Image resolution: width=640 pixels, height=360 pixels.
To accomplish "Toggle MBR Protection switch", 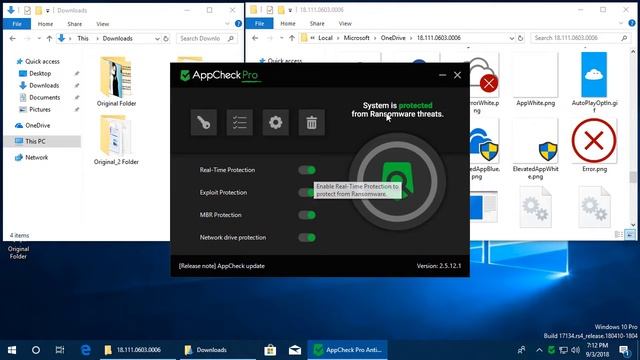I will click(307, 215).
